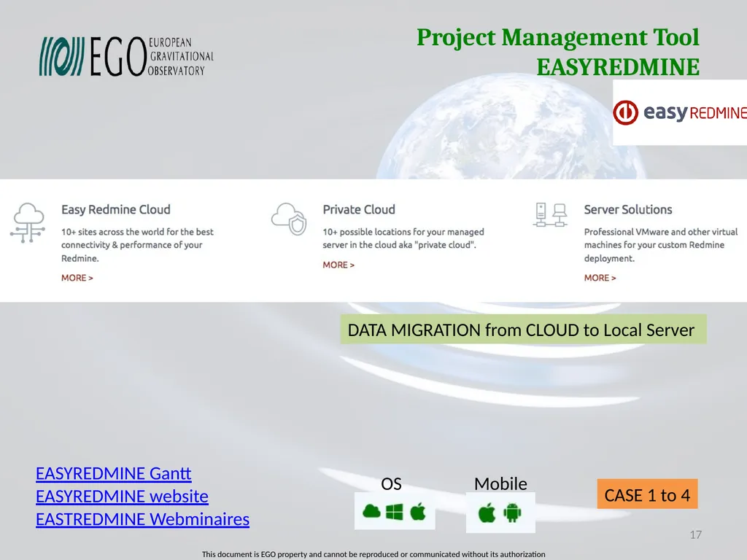Click the Easy Redmine Cloud network icon
Image resolution: width=747 pixels, height=560 pixels.
tap(28, 222)
